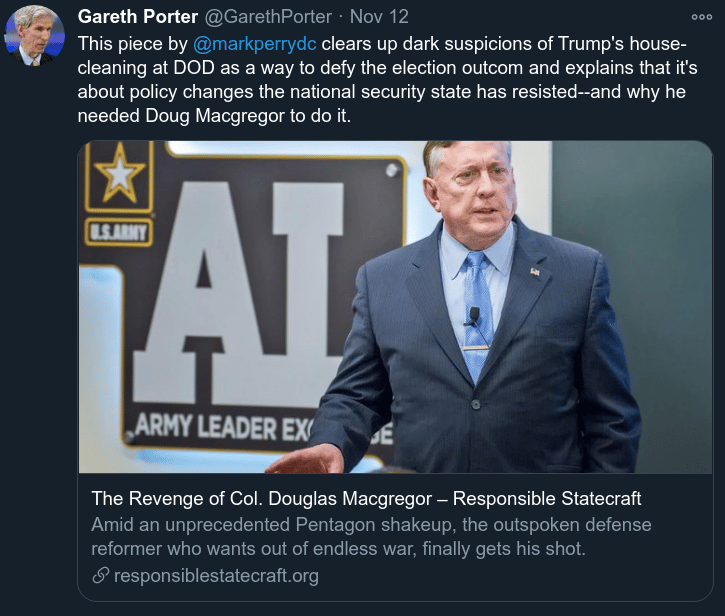The height and width of the screenshot is (616, 725).
Task: Open the tweet's three-dot more options menu
Action: [x=701, y=17]
